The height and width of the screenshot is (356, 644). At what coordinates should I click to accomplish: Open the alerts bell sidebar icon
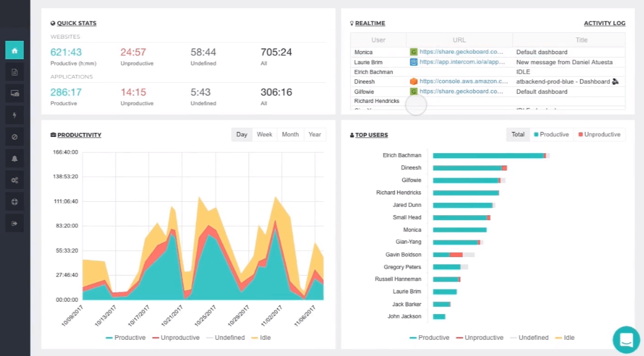[15, 159]
